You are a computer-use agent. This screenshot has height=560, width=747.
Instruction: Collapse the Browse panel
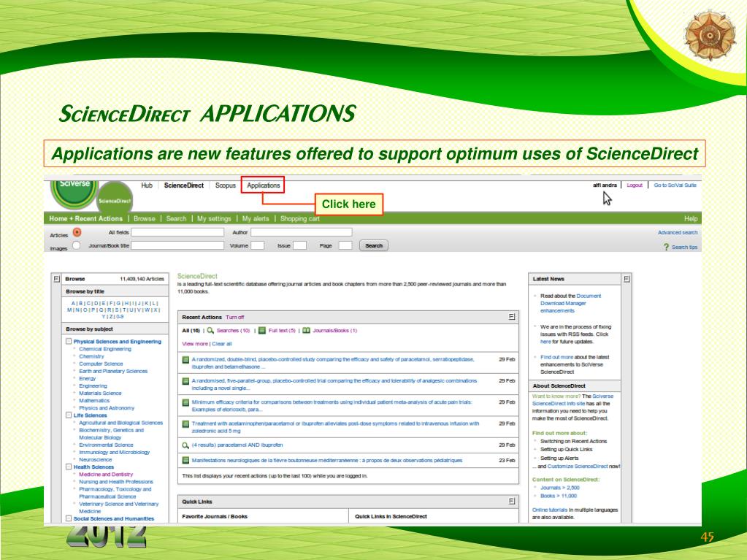(x=57, y=279)
